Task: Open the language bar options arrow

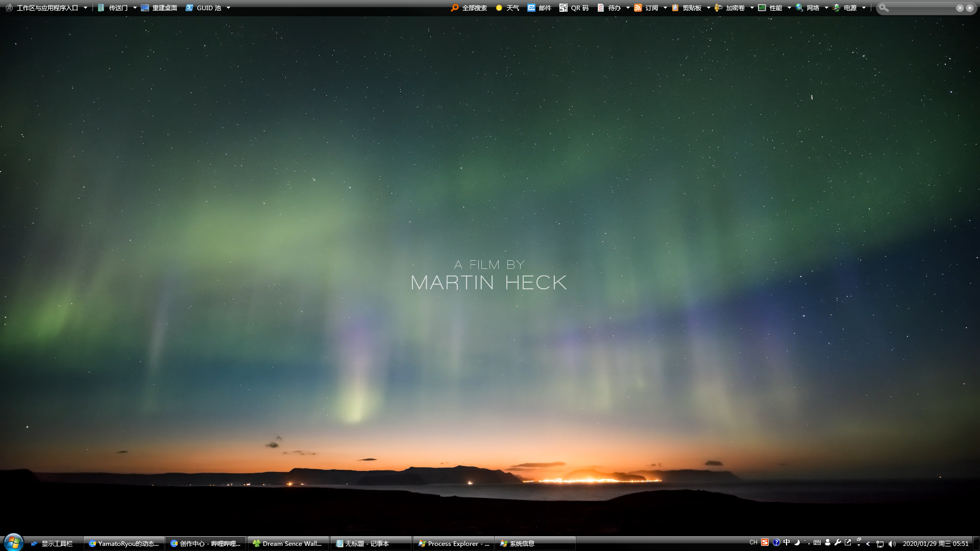Action: [x=859, y=545]
